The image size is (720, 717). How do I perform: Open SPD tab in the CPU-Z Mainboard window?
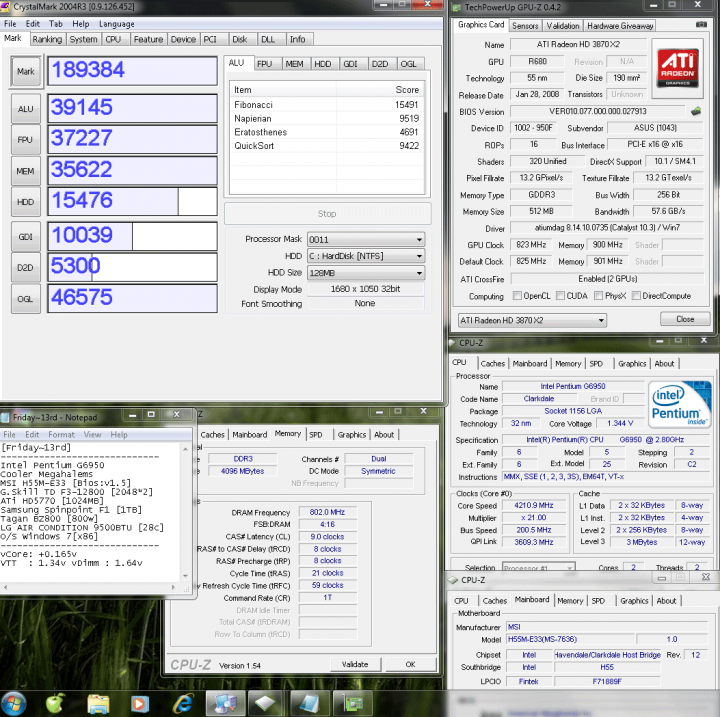[598, 600]
